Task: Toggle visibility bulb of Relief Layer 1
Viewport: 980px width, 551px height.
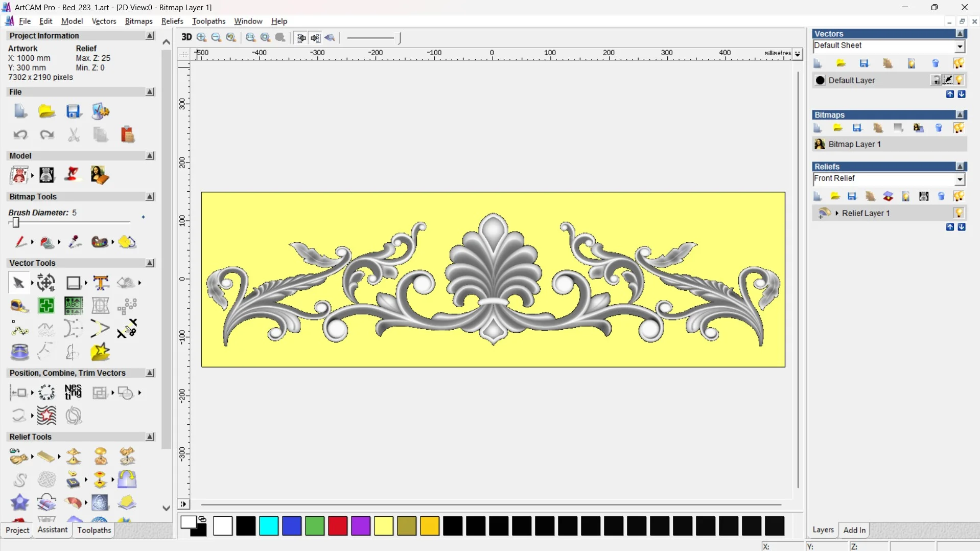Action: [x=959, y=213]
